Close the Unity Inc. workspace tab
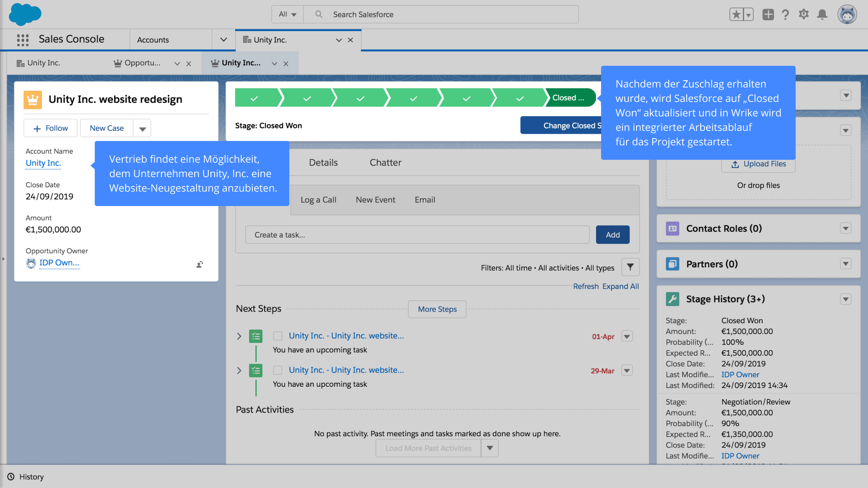This screenshot has width=868, height=488. tap(350, 40)
